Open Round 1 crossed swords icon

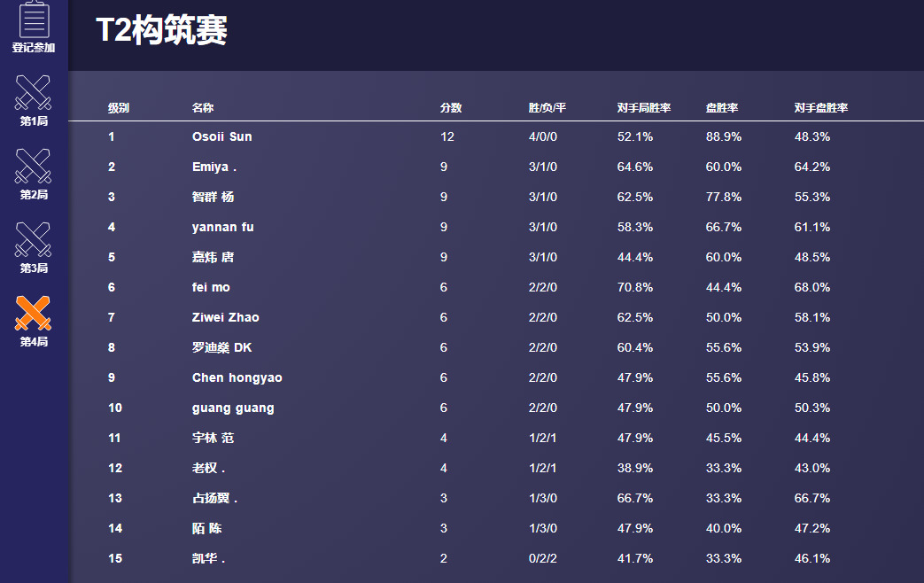(34, 93)
